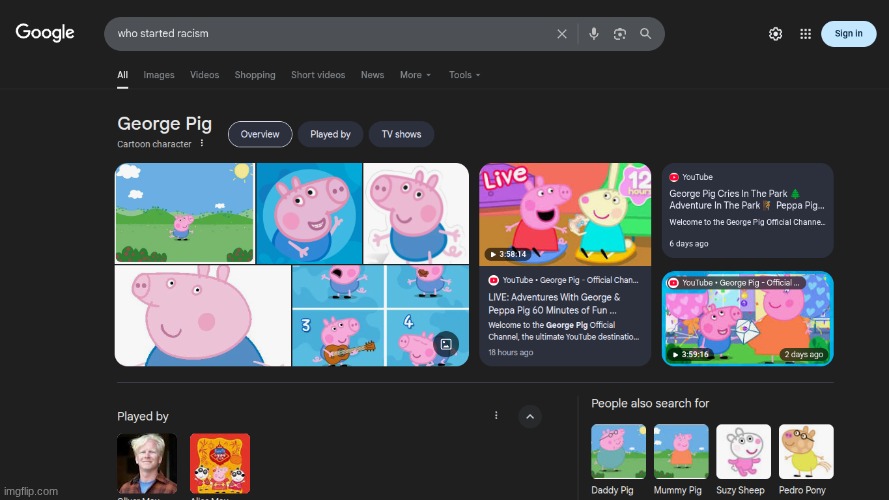Open the image gallery icon on collage
Viewport: 889px width, 500px height.
coord(446,344)
